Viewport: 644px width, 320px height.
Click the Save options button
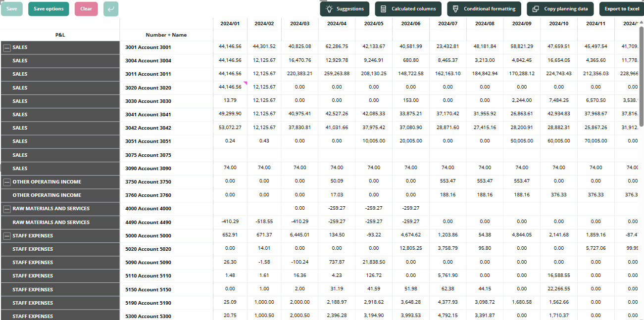[49, 9]
